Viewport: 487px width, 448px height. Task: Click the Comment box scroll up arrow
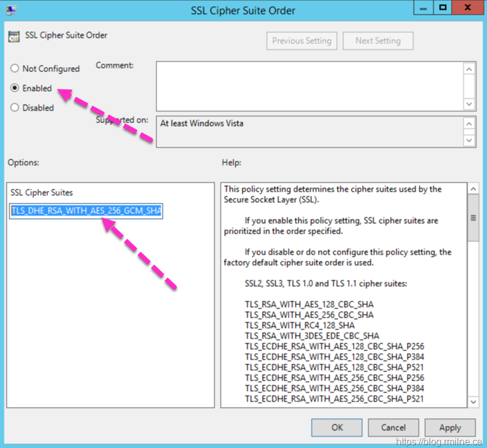[469, 69]
